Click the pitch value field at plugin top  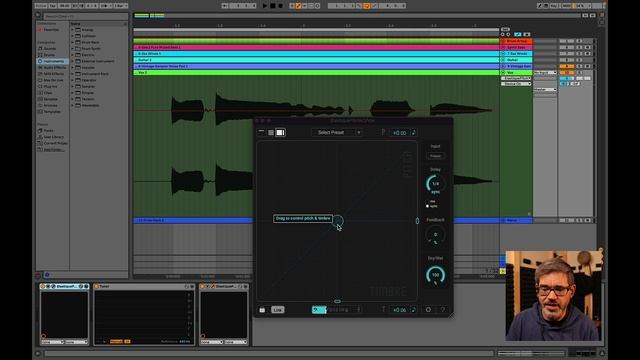tap(400, 133)
